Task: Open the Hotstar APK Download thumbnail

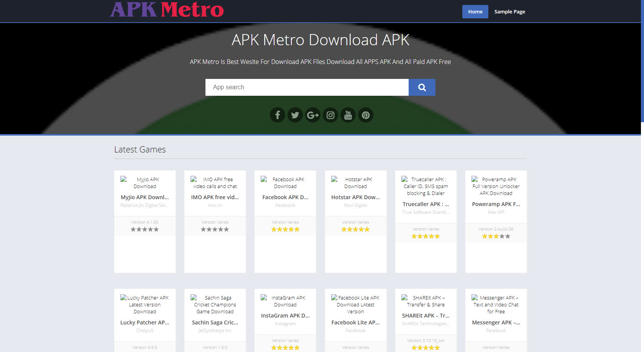Action: click(x=355, y=182)
